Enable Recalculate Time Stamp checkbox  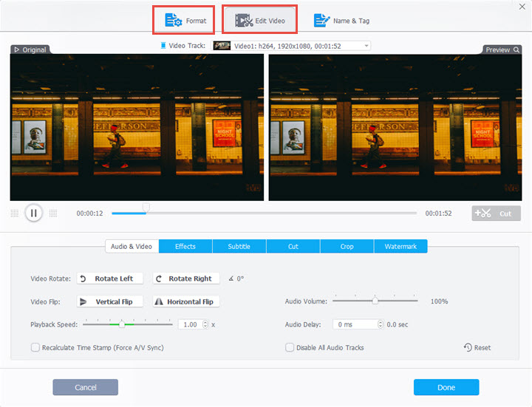click(35, 347)
